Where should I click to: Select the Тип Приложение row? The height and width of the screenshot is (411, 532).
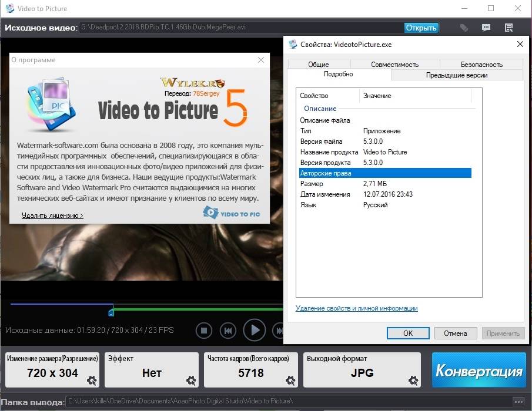[x=385, y=131]
